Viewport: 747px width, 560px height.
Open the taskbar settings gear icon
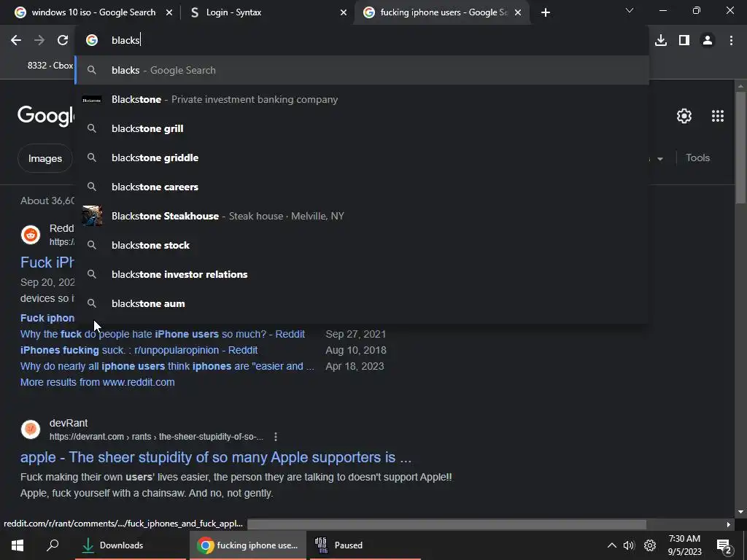(650, 545)
